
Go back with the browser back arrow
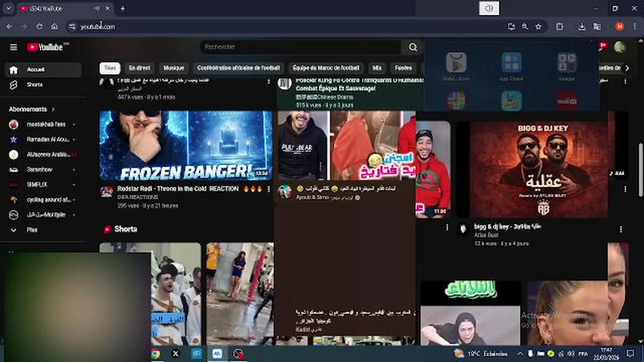click(9, 27)
